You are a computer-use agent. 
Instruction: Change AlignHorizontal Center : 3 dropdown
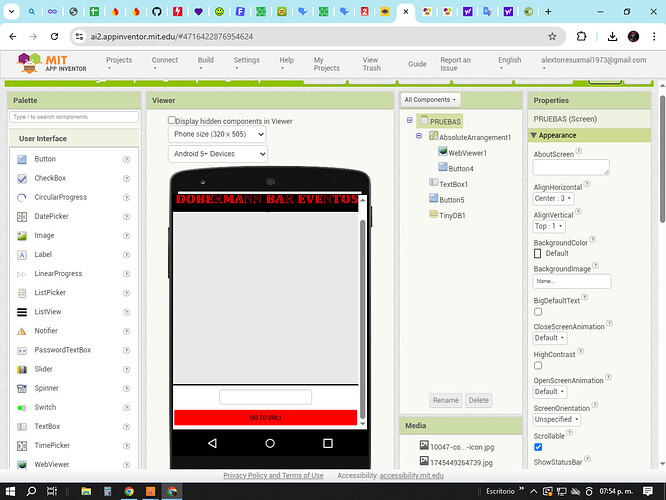(x=553, y=198)
